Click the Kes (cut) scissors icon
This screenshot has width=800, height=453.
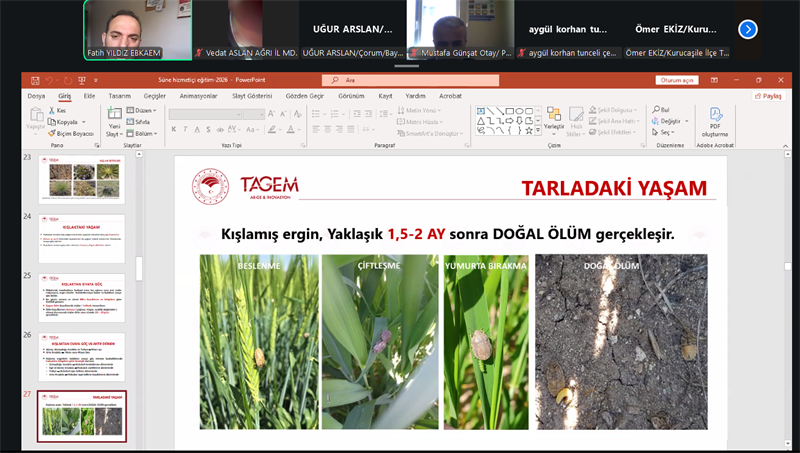click(x=52, y=110)
